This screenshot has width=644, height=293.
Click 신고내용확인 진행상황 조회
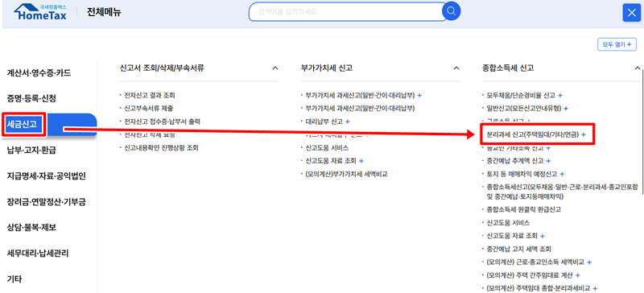pyautogui.click(x=162, y=147)
